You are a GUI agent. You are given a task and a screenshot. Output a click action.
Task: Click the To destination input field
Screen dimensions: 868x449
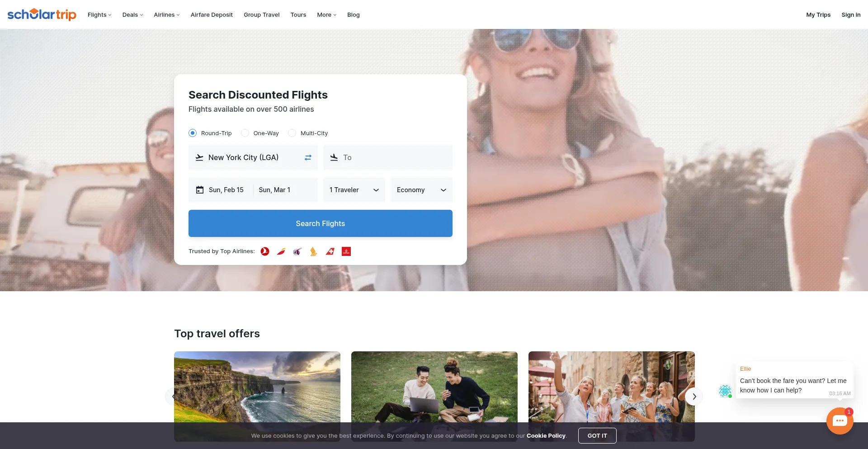[388, 157]
